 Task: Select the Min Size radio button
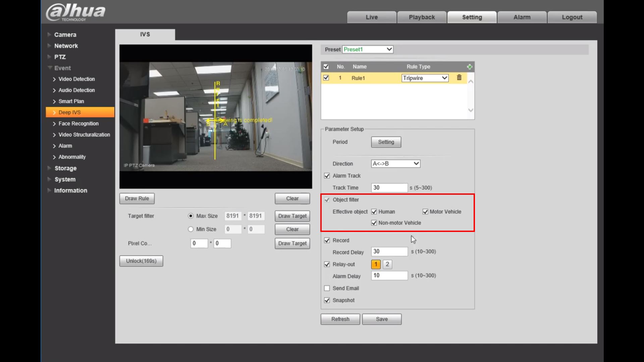click(x=191, y=229)
